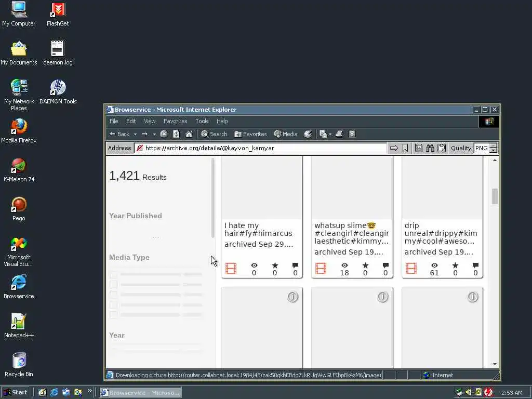Click the 'Media Type' facet heading
Image resolution: width=532 pixels, height=399 pixels.
[129, 257]
